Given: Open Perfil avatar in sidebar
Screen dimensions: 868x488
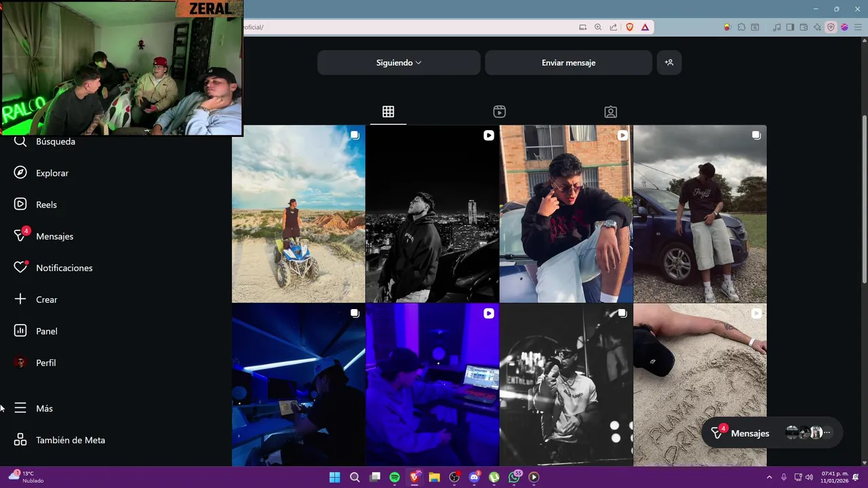Looking at the screenshot, I should point(20,363).
